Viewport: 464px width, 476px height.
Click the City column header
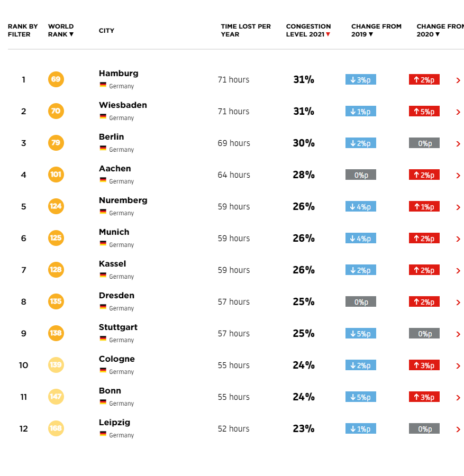click(106, 31)
